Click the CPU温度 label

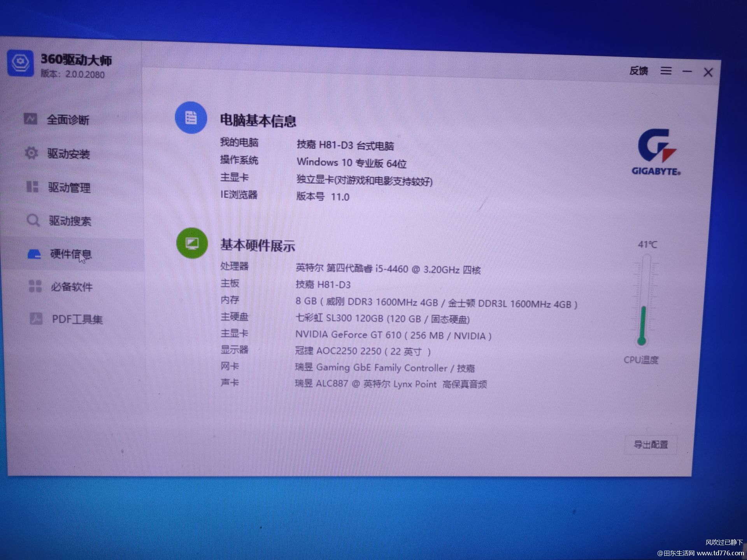[641, 360]
